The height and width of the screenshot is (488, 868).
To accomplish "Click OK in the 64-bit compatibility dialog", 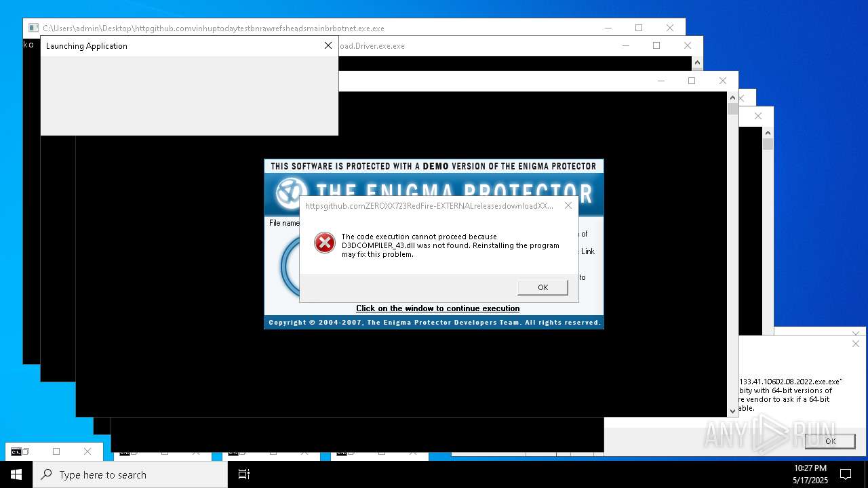I will 830,441.
